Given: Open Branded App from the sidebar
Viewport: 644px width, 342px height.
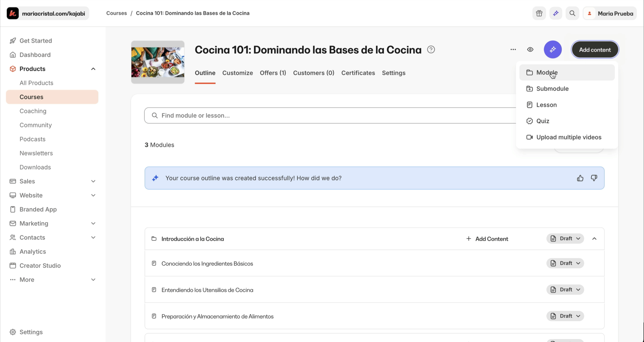Looking at the screenshot, I should (x=38, y=209).
